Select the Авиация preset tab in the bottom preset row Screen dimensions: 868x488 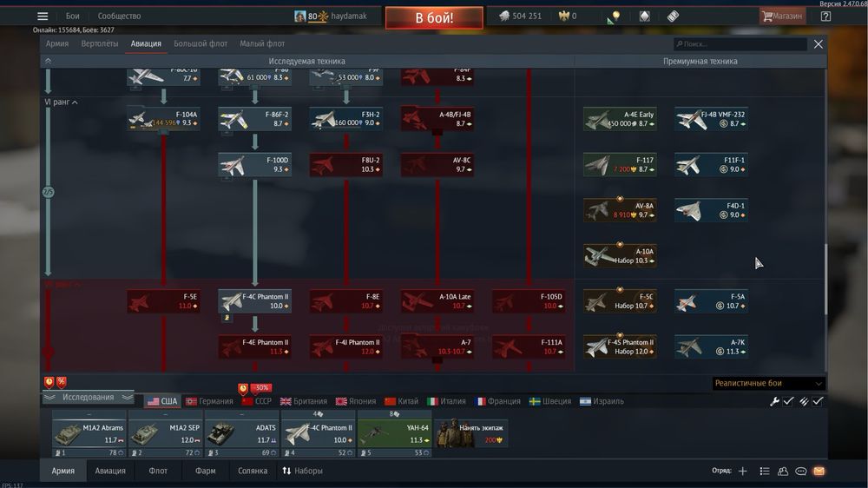(110, 471)
